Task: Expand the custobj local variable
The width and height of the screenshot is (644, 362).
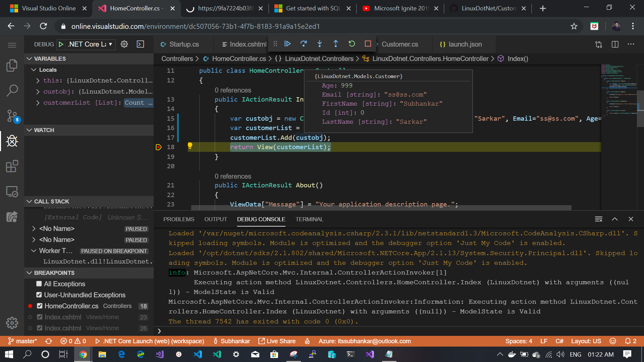Action: [38, 92]
